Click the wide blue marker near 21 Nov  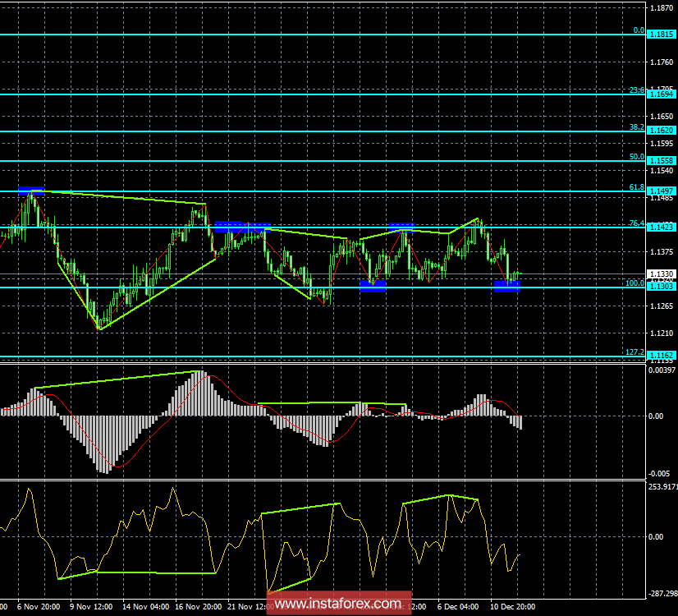[241, 227]
